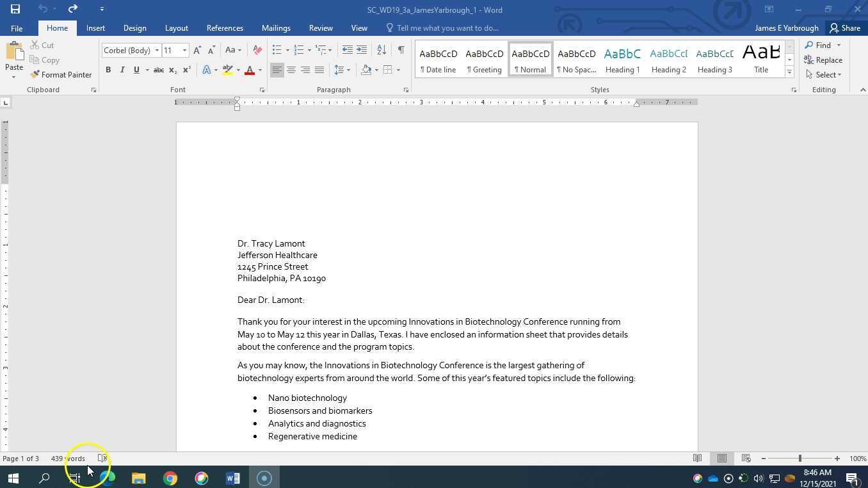Open the font size dropdown
The width and height of the screenshot is (868, 488).
click(x=184, y=50)
